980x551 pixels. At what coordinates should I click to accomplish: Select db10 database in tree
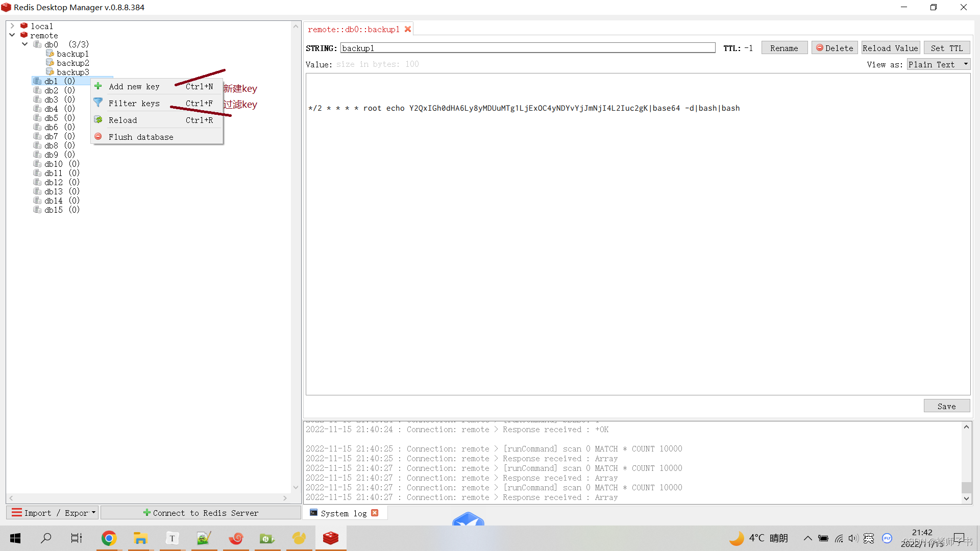(62, 164)
